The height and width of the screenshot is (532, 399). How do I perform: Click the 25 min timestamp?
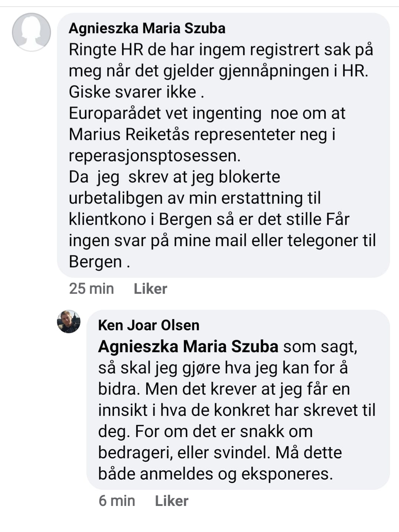click(x=91, y=289)
